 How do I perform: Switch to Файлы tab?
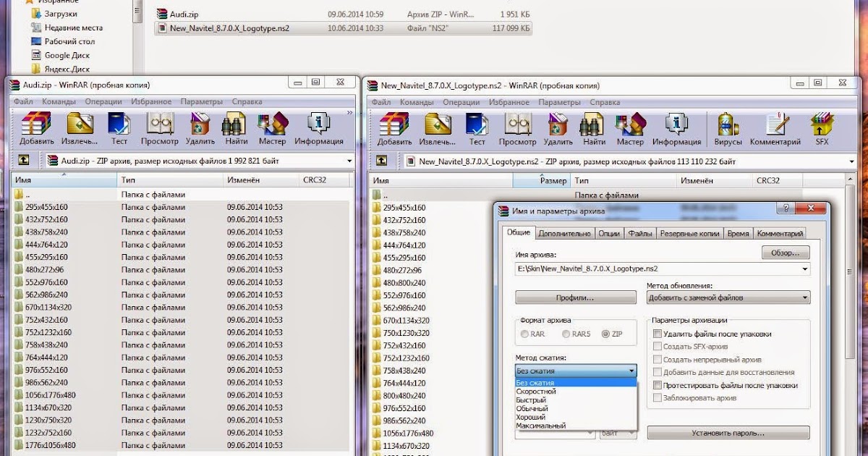click(640, 234)
